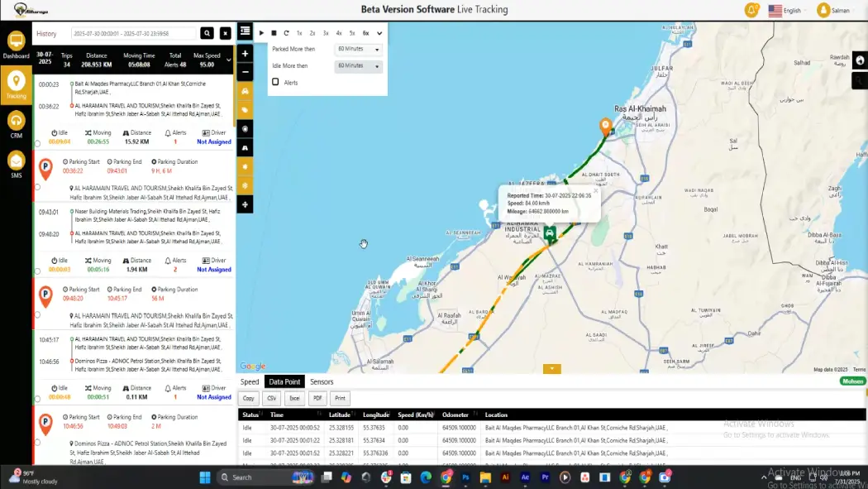Open the Windows Start menu
This screenshot has width=868, height=489.
tap(205, 477)
